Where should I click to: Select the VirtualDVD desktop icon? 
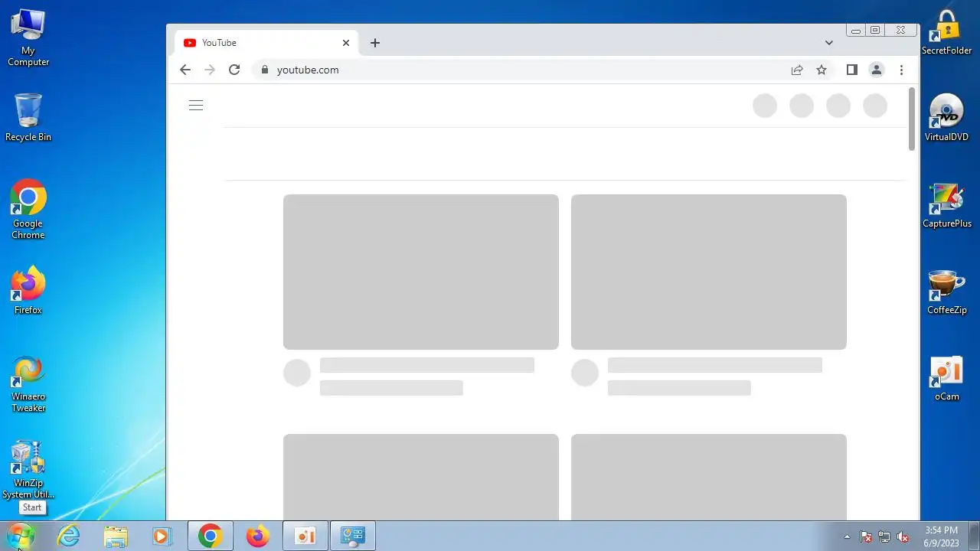(x=947, y=117)
